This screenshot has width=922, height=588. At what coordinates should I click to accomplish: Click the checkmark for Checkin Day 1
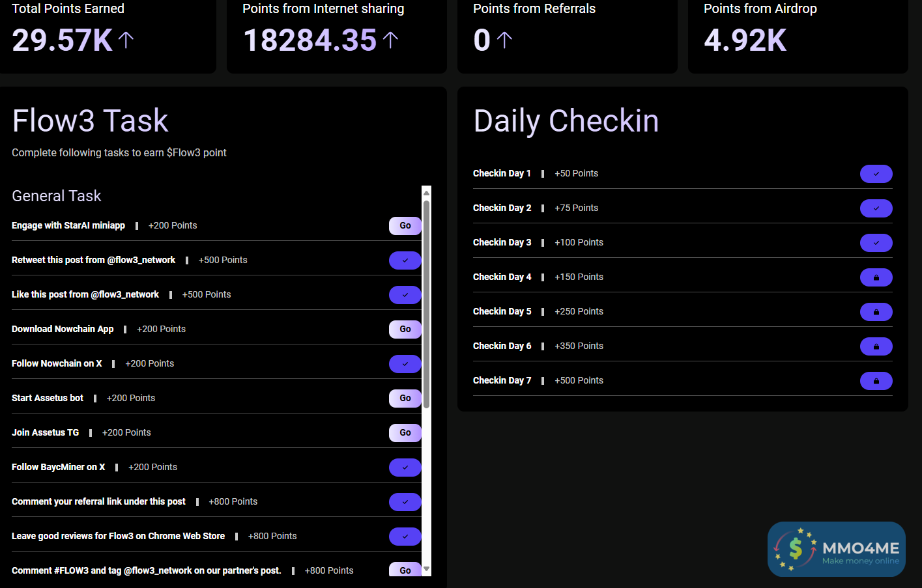[x=876, y=174]
